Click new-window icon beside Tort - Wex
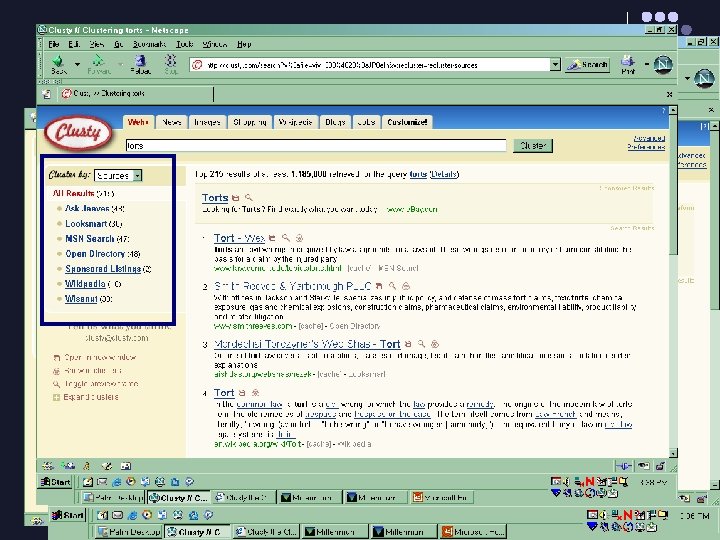The image size is (720, 540). pyautogui.click(x=272, y=238)
